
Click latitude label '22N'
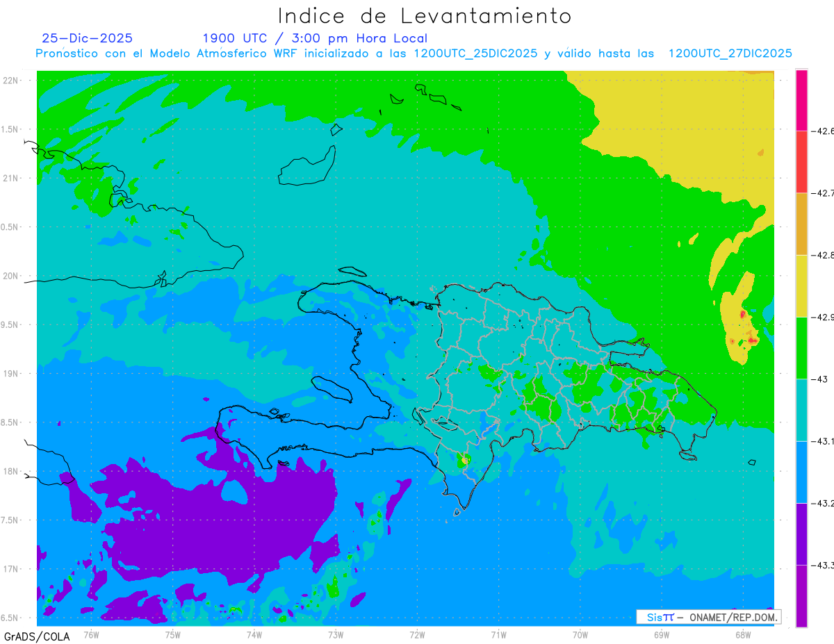coord(12,81)
